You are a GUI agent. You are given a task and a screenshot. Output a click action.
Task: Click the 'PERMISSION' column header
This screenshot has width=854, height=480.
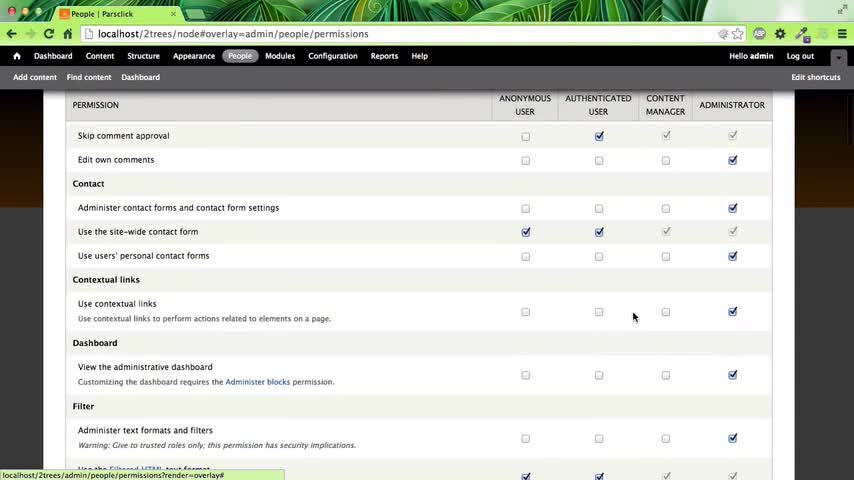[x=95, y=105]
